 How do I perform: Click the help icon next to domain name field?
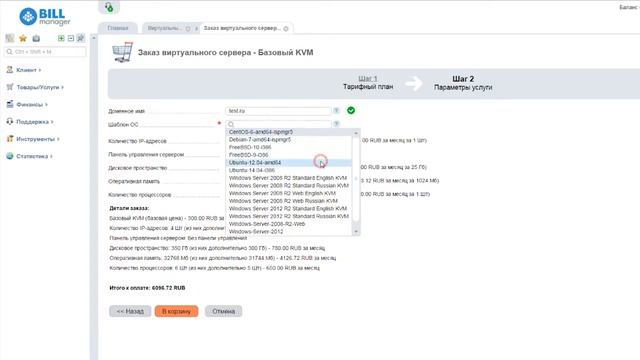click(x=336, y=111)
